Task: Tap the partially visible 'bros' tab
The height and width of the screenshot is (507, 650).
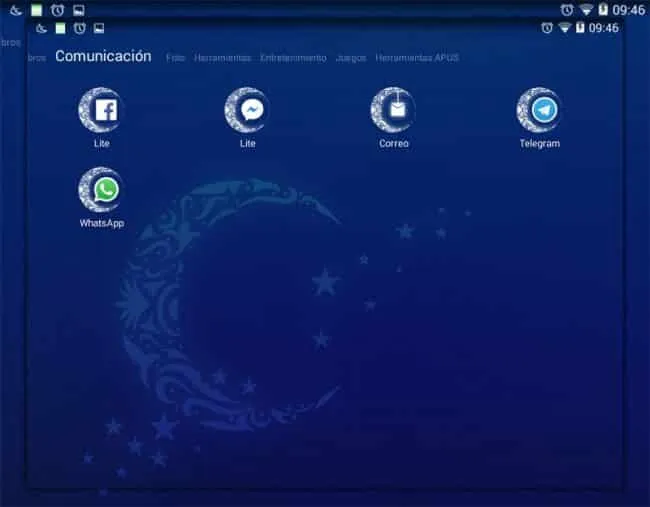Action: pyautogui.click(x=36, y=58)
